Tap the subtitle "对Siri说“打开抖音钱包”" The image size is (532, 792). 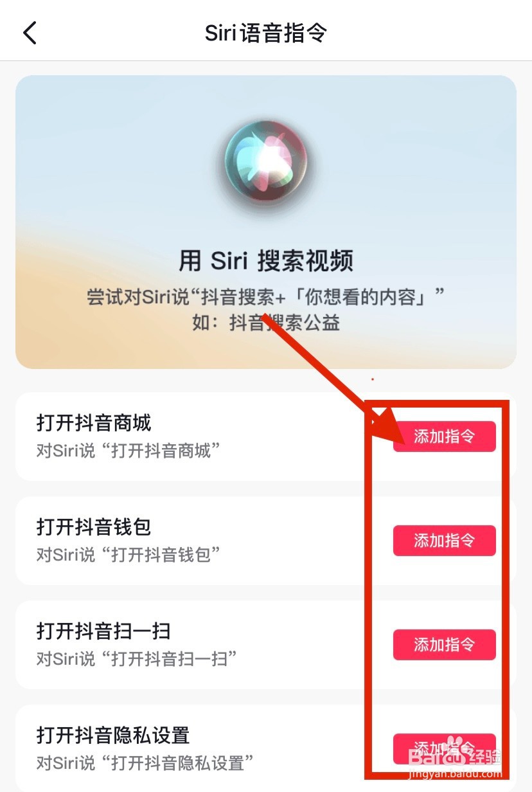pos(129,555)
